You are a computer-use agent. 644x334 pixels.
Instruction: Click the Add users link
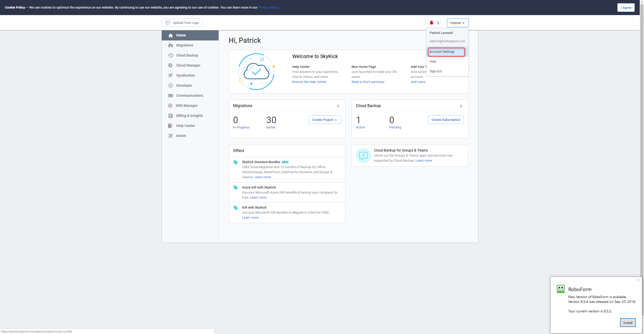(x=418, y=82)
